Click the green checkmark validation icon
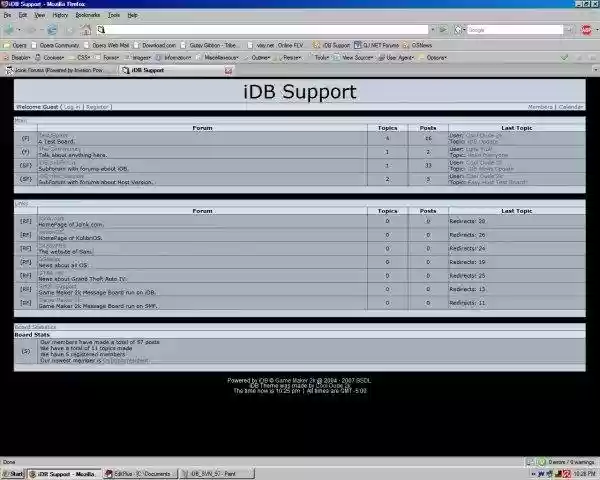The image size is (600, 480). tap(564, 57)
